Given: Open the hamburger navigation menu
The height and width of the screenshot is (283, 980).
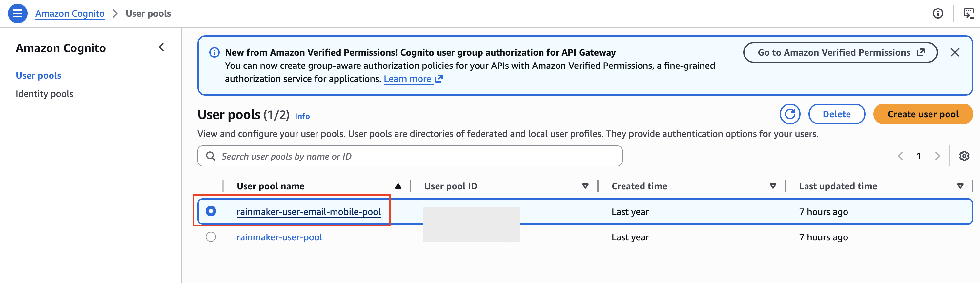Looking at the screenshot, I should [x=17, y=14].
